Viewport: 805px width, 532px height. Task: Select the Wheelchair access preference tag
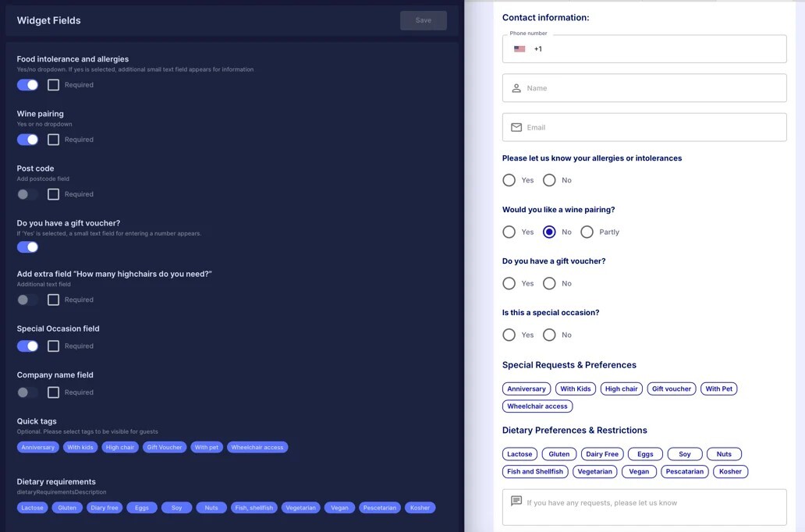537,406
